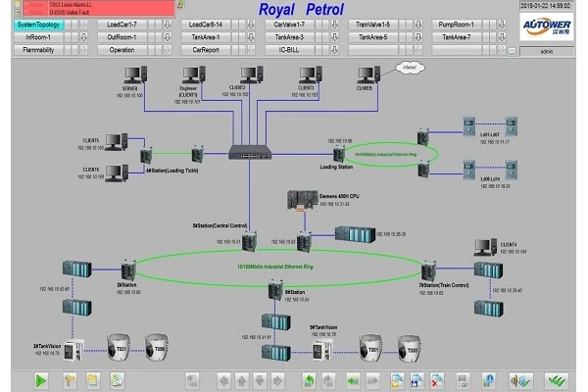
Task: Select the SERVER computer icon
Action: coord(135,75)
